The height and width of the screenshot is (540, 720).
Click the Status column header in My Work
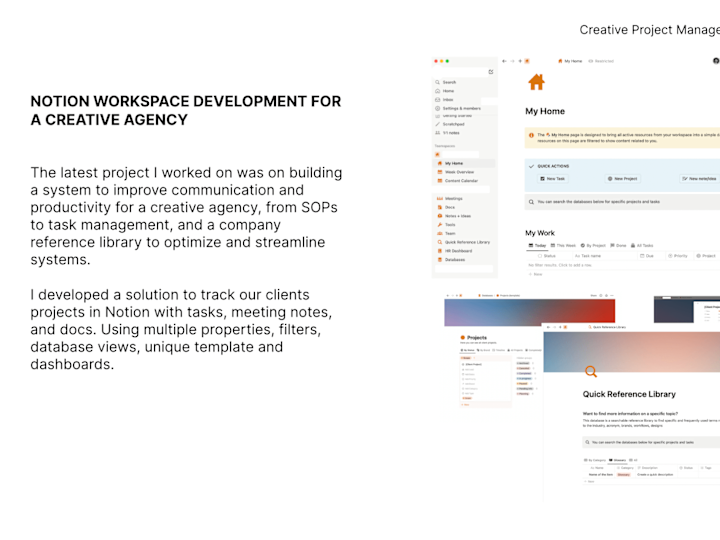tap(546, 256)
